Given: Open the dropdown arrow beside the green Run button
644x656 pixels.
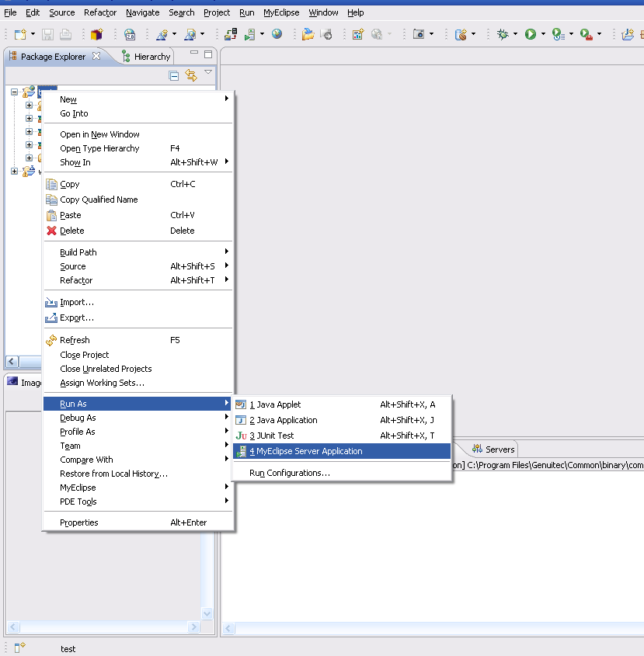Looking at the screenshot, I should tap(543, 34).
